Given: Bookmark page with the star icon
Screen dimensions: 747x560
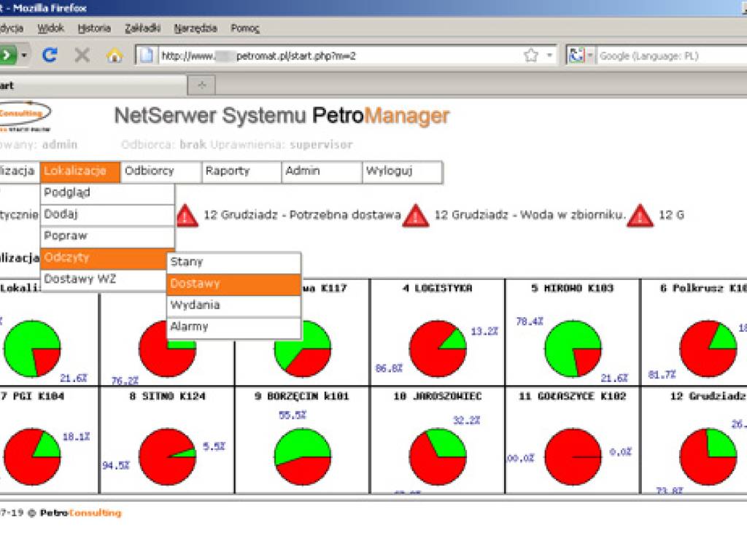Looking at the screenshot, I should pyautogui.click(x=531, y=55).
